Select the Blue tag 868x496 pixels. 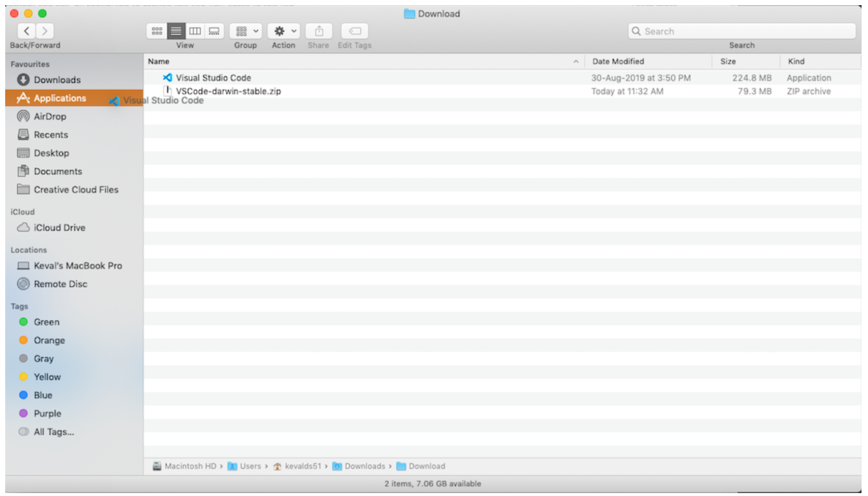[x=74, y=395]
